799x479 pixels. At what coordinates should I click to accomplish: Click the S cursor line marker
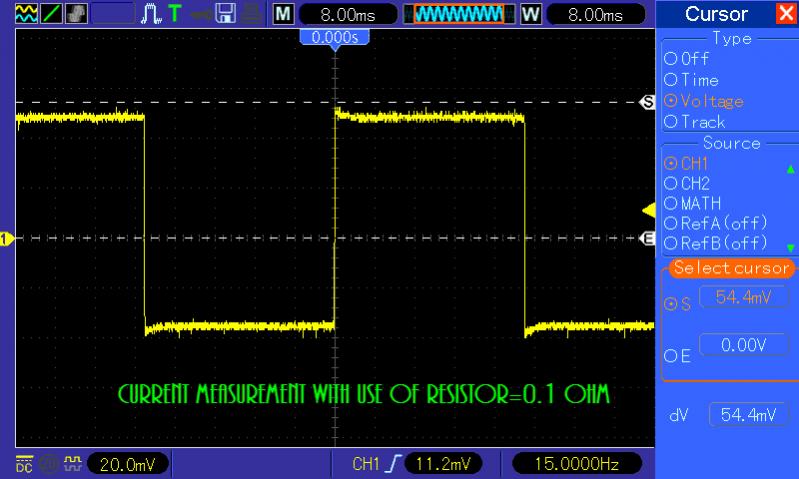[647, 102]
